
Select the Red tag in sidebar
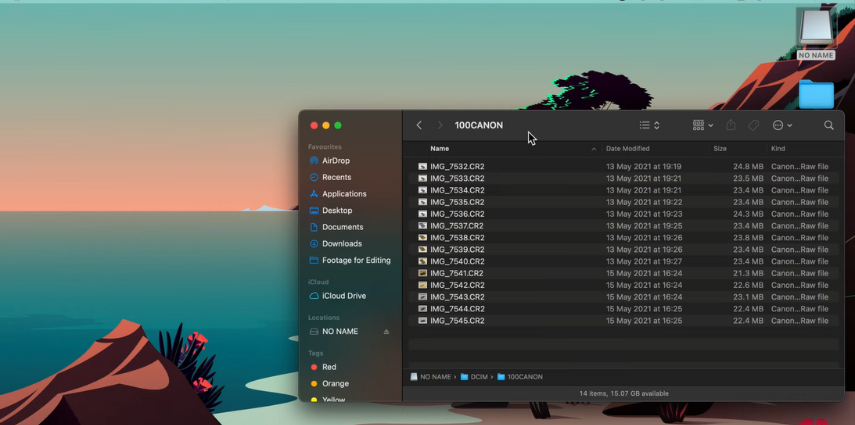[x=329, y=367]
